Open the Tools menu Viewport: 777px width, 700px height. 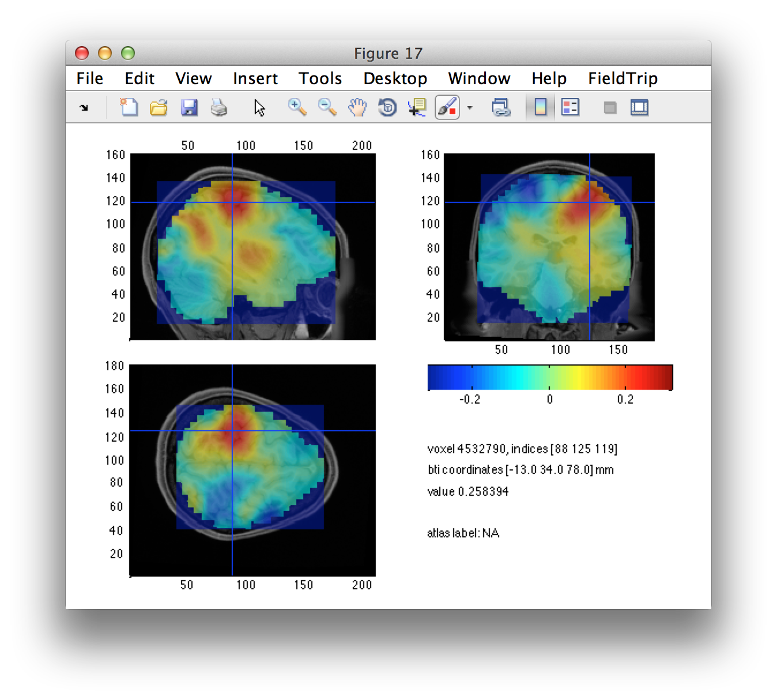tap(320, 78)
